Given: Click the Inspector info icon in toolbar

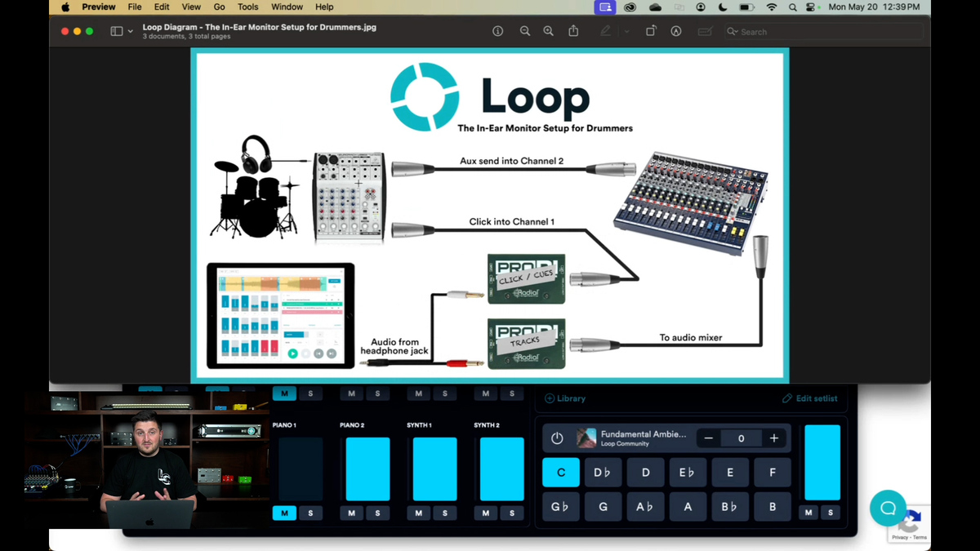Looking at the screenshot, I should click(x=497, y=31).
